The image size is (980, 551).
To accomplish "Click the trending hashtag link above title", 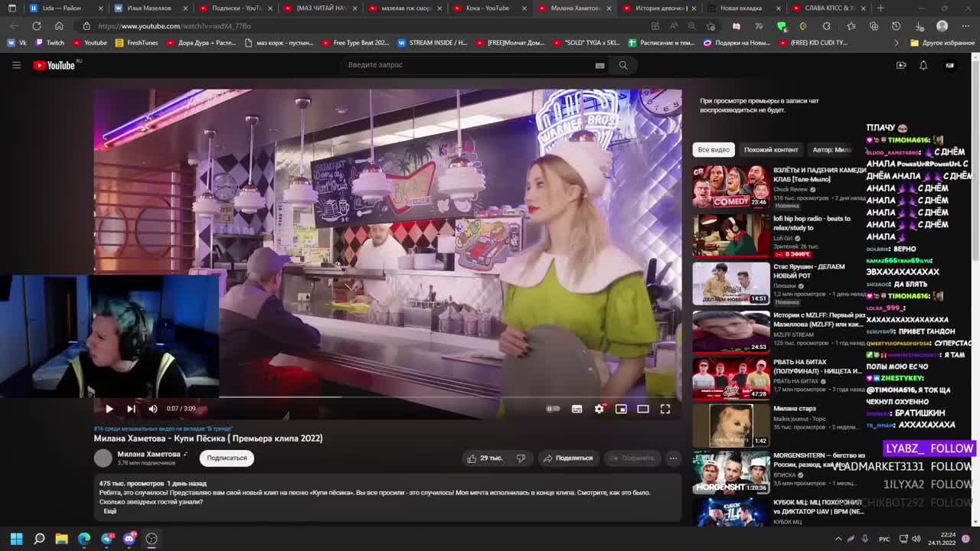I will (163, 429).
